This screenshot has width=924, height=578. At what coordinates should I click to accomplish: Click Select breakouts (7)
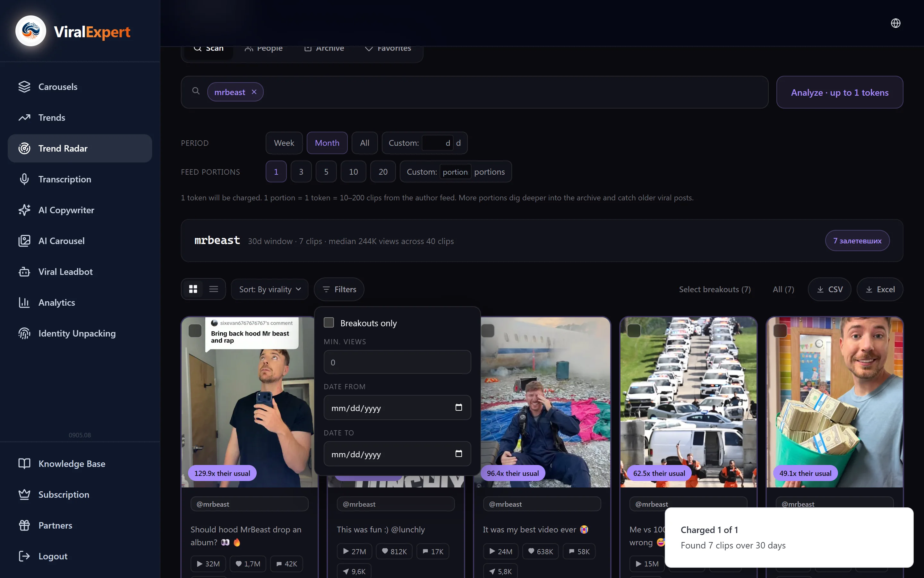pos(715,289)
